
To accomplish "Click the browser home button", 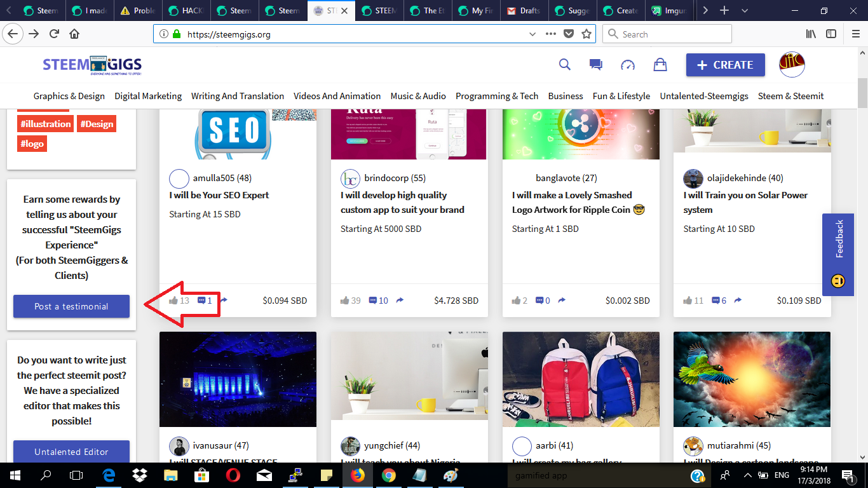I will pyautogui.click(x=74, y=34).
